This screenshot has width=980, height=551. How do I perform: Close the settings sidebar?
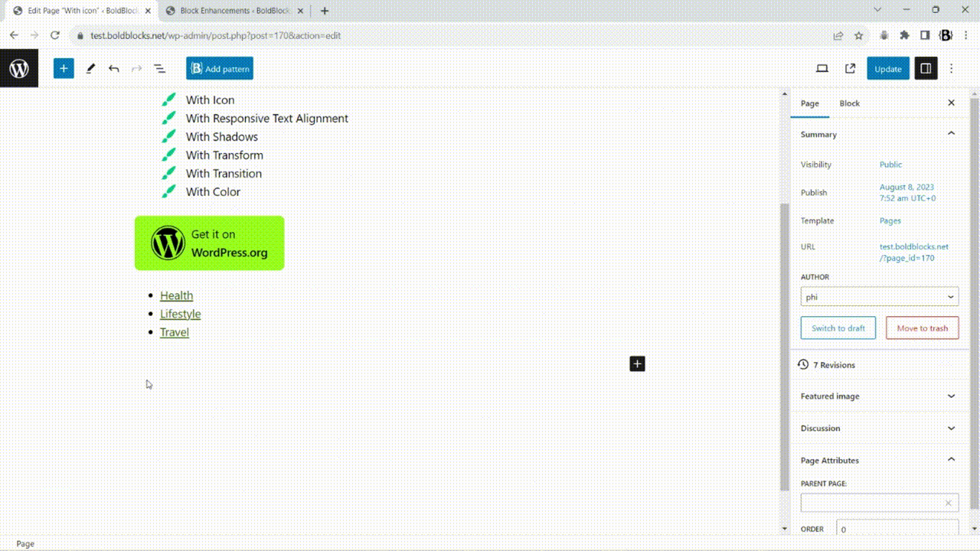[x=952, y=103]
